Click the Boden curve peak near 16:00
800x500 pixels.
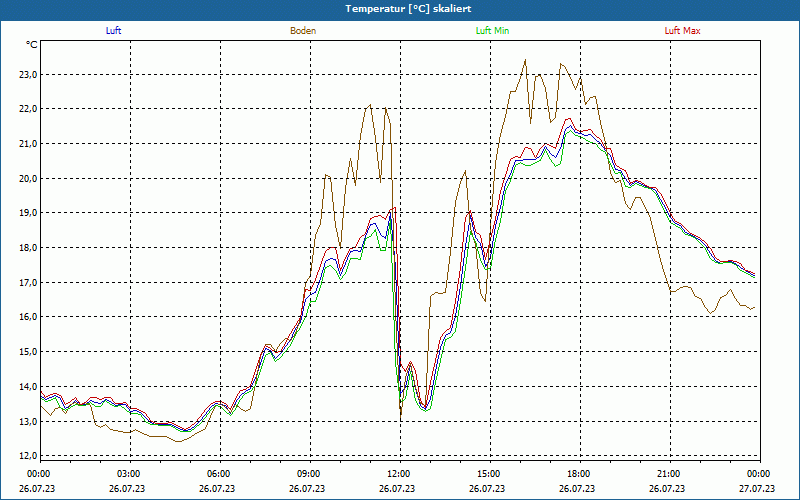click(525, 60)
